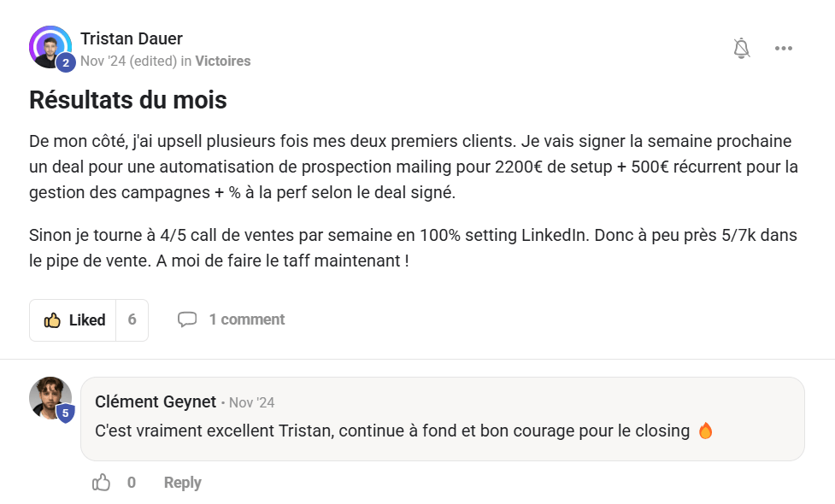The height and width of the screenshot is (504, 835).
Task: Unlike the post via the Liked thumb icon
Action: pos(53,320)
